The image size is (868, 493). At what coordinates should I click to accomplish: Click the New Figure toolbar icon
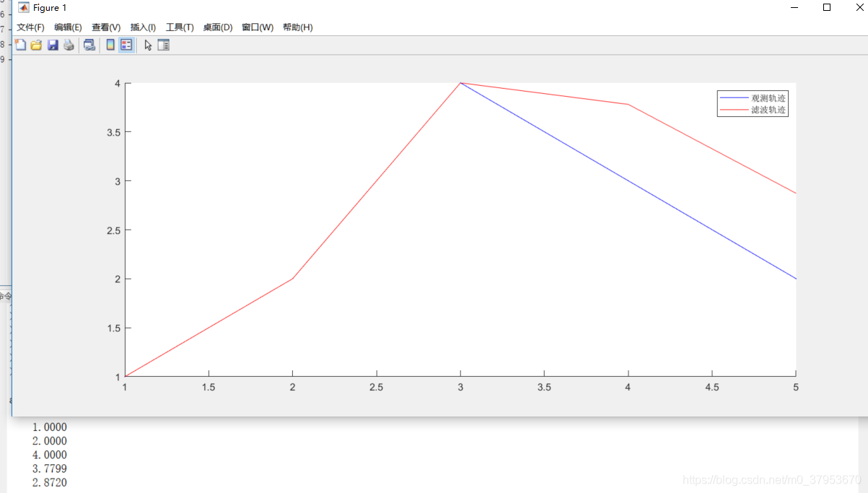(x=21, y=45)
